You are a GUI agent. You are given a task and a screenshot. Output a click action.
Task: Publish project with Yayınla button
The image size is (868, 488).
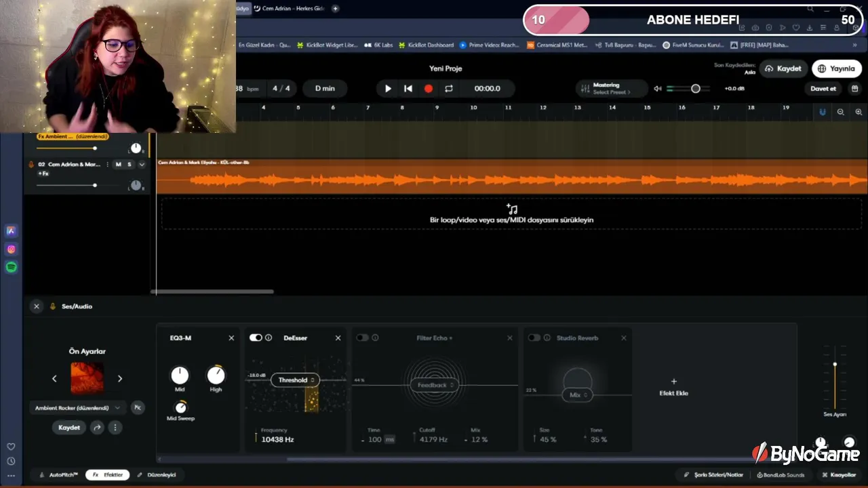point(836,68)
